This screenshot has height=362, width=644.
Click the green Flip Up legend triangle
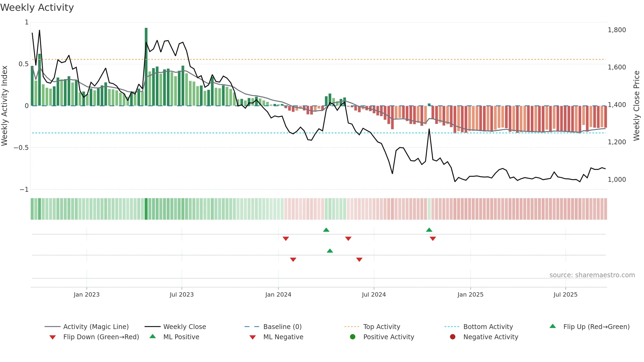[x=553, y=326]
